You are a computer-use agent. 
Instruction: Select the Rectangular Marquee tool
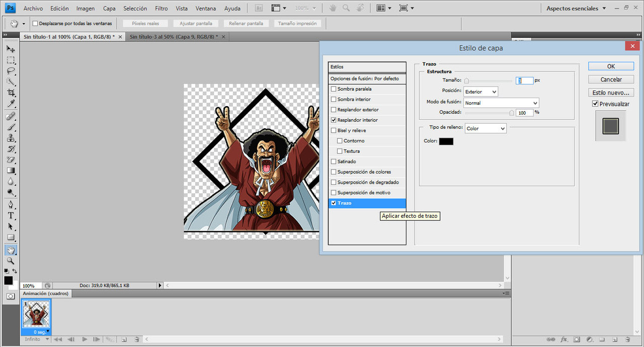coord(11,60)
